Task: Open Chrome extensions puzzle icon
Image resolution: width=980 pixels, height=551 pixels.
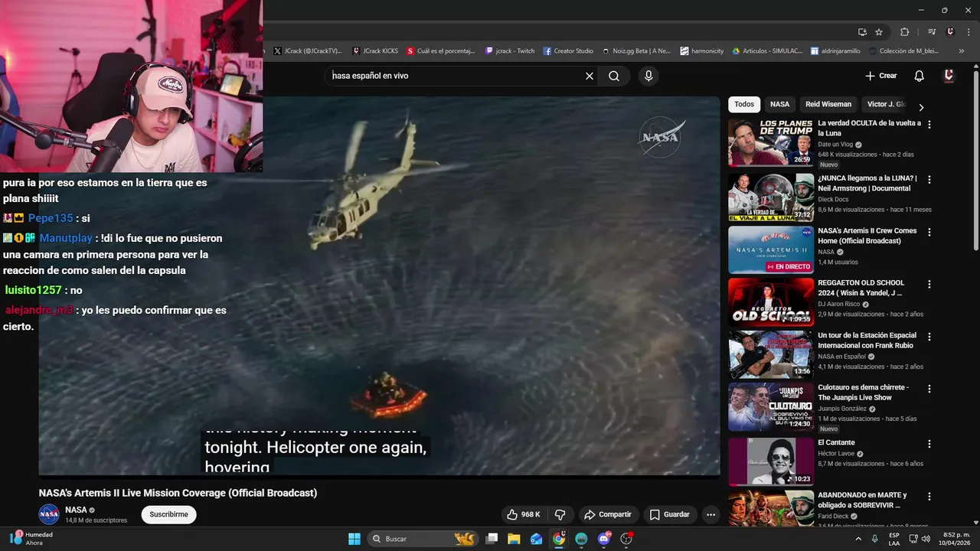Action: 904,32
